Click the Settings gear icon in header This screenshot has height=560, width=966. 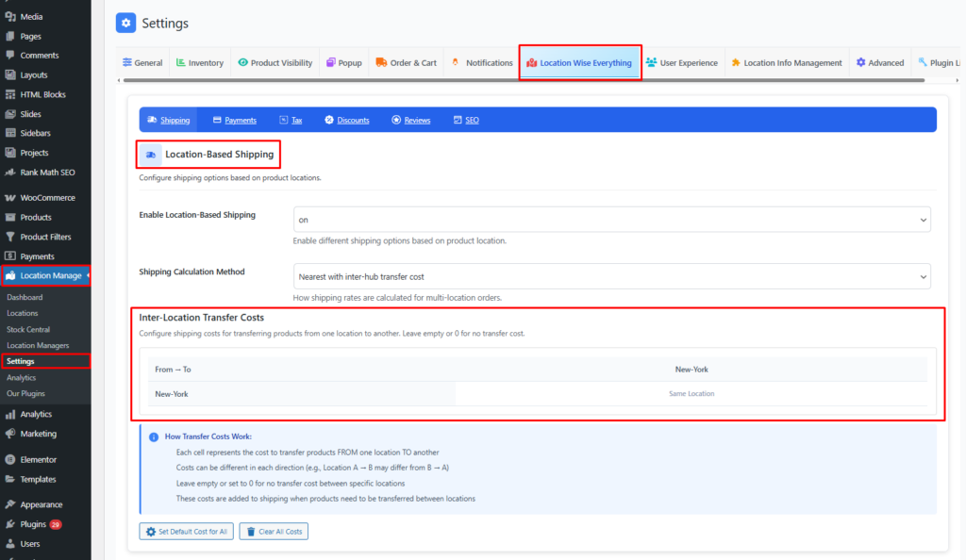pos(125,24)
